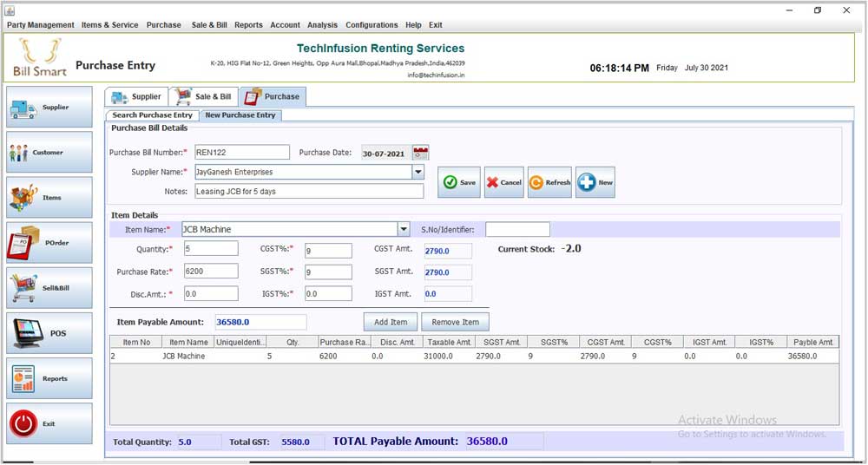Click the Notes input field
Image resolution: width=868 pixels, height=465 pixels.
tap(309, 192)
